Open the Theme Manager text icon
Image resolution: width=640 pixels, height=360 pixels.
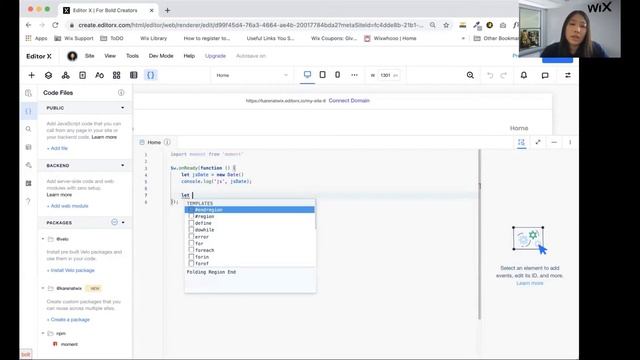tap(99, 75)
